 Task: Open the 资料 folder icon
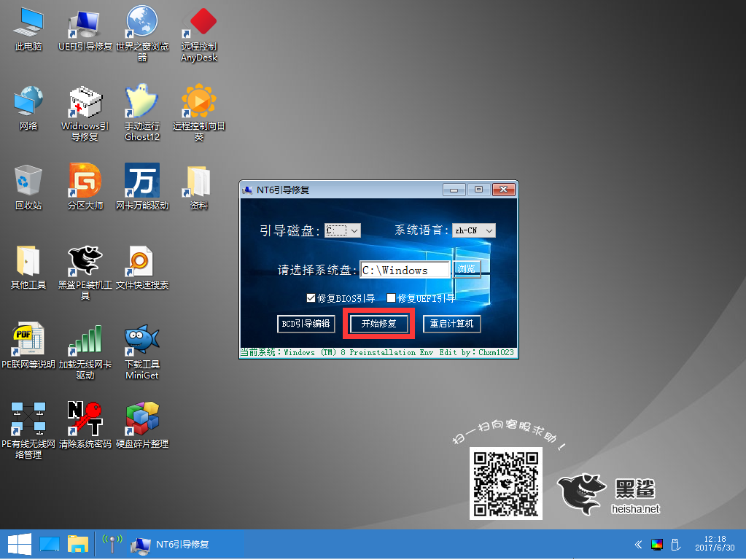click(199, 187)
